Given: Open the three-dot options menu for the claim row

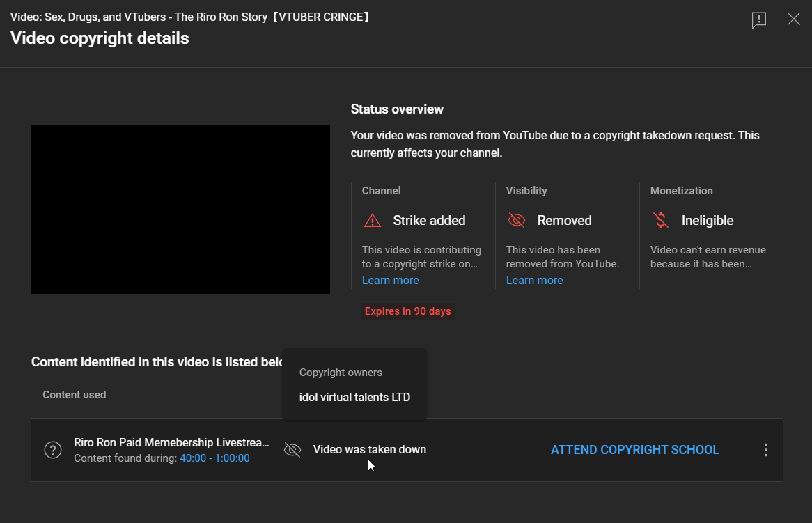Looking at the screenshot, I should click(x=765, y=449).
